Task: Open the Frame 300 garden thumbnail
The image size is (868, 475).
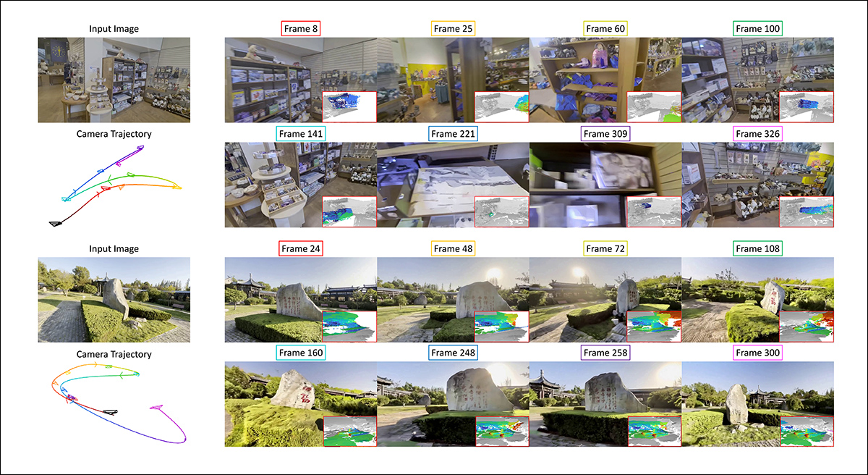Action: (757, 404)
